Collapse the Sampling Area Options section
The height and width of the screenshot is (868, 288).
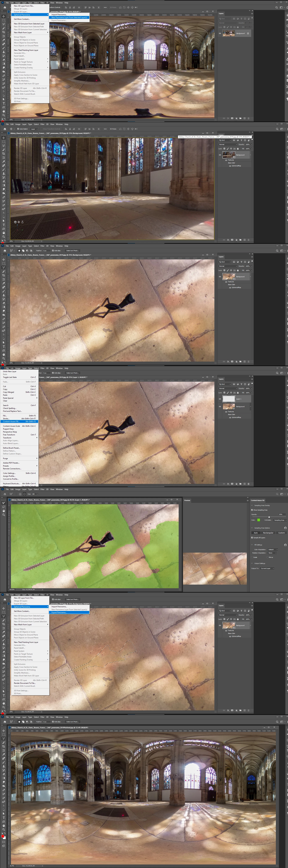point(252,528)
